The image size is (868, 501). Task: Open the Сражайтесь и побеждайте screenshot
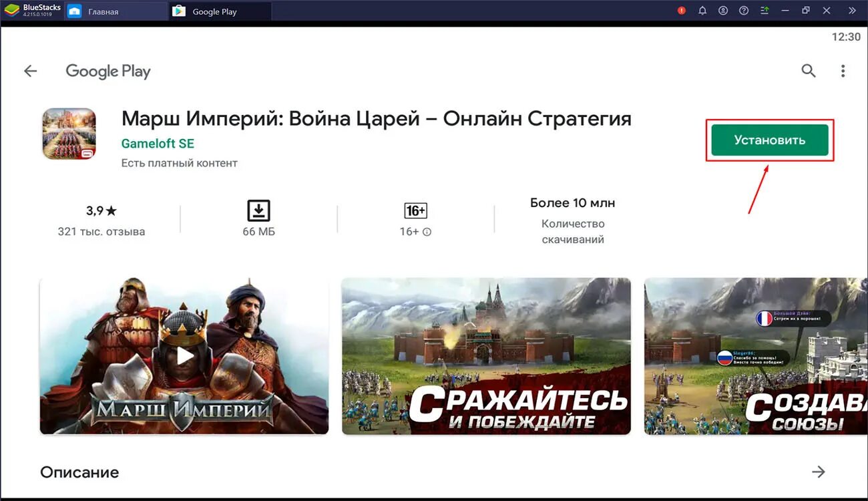(x=486, y=356)
